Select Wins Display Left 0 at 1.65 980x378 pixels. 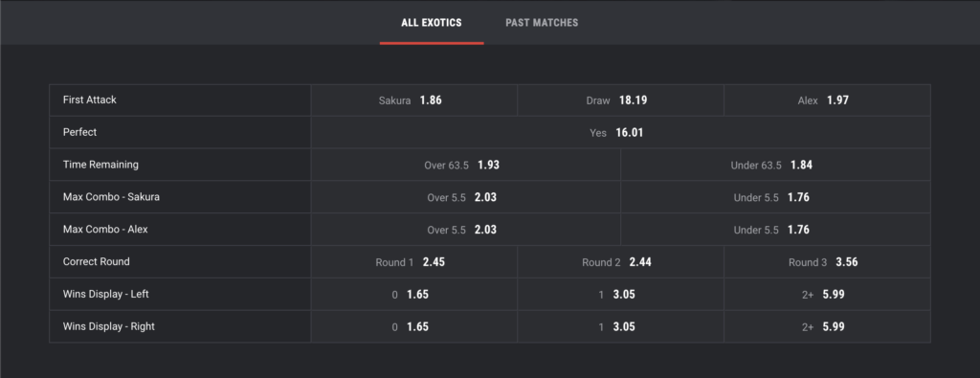(413, 295)
